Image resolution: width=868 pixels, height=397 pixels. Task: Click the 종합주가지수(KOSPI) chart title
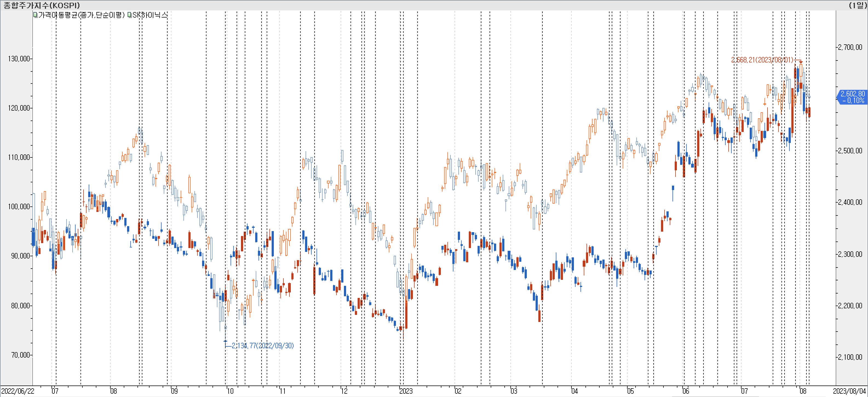pyautogui.click(x=42, y=5)
